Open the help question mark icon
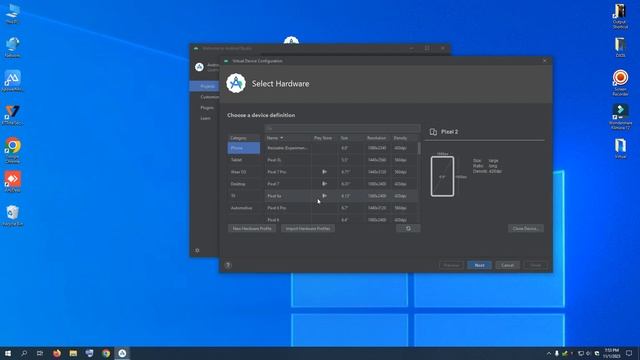The image size is (640, 360). [x=228, y=265]
